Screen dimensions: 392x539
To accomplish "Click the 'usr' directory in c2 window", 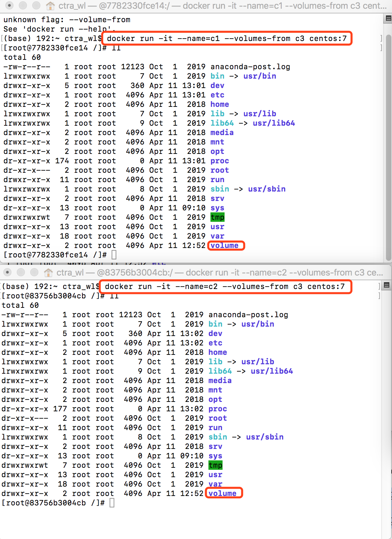I will (215, 475).
